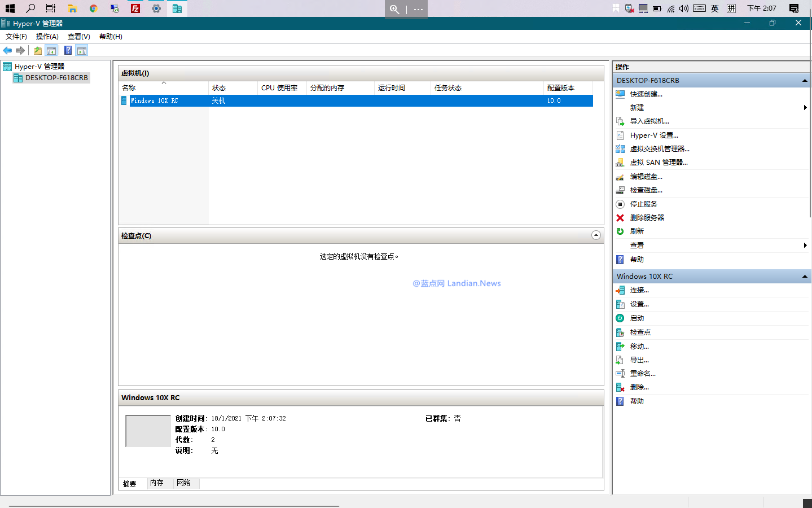
Task: Click the volume icon in system tray
Action: click(x=684, y=8)
